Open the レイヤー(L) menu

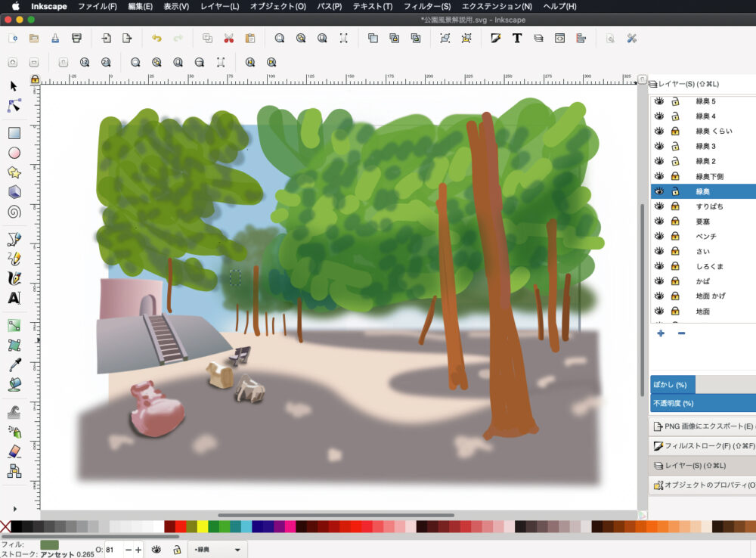[x=219, y=6]
